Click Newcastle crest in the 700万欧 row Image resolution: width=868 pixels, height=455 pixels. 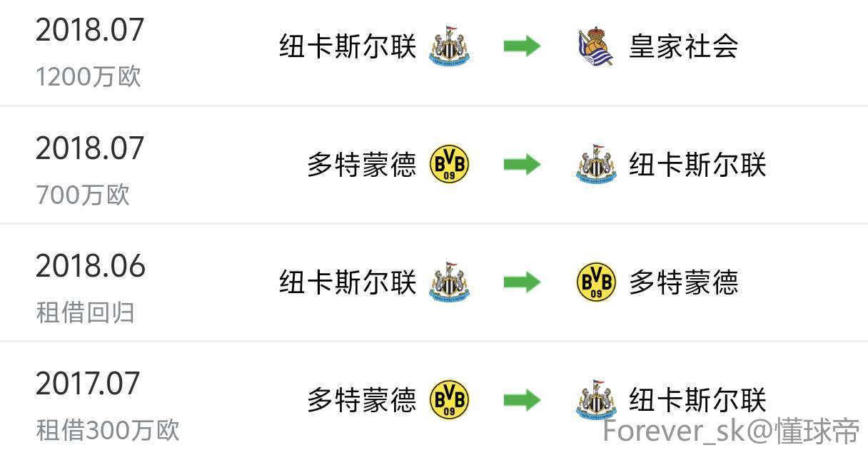(x=596, y=165)
